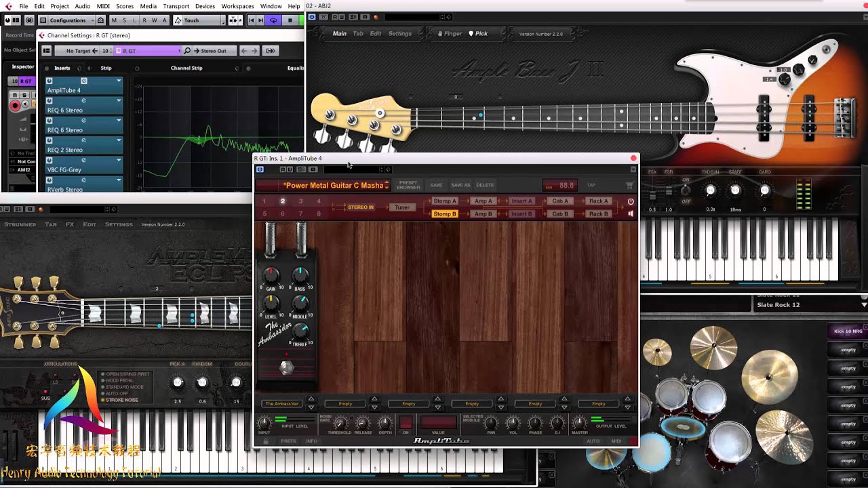Open AmpliTube PREFS
This screenshot has width=868, height=488.
click(x=288, y=441)
